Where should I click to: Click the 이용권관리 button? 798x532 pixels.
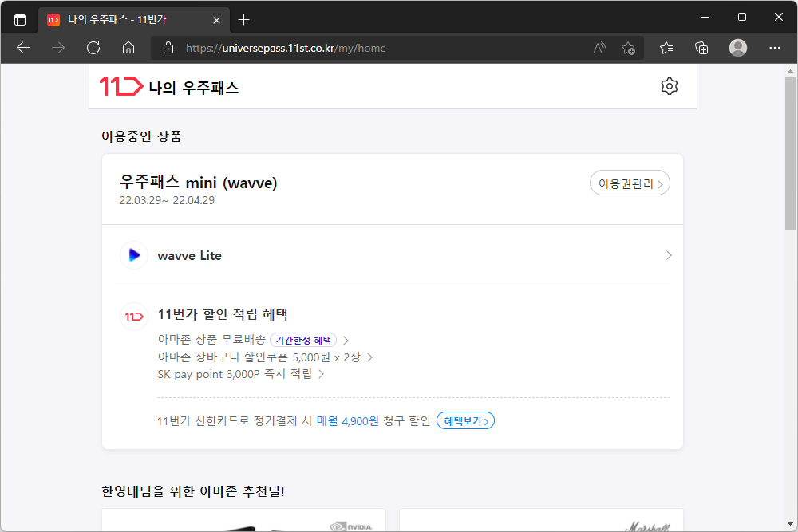(630, 183)
